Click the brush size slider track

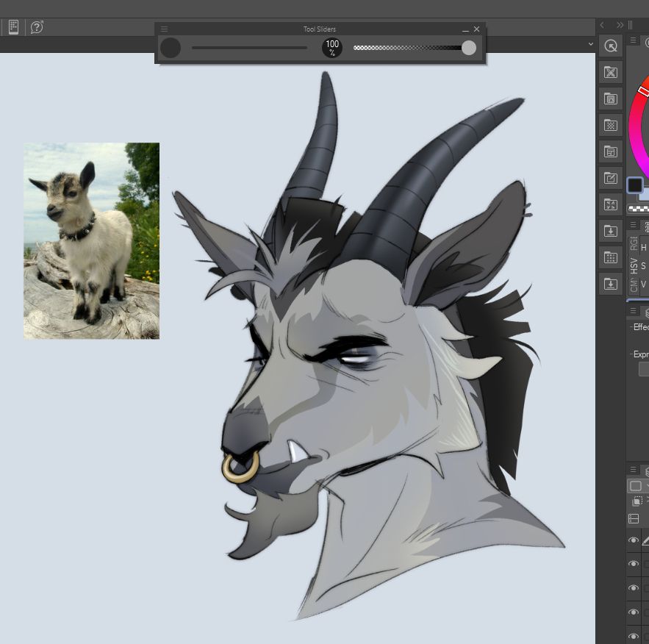pyautogui.click(x=249, y=48)
